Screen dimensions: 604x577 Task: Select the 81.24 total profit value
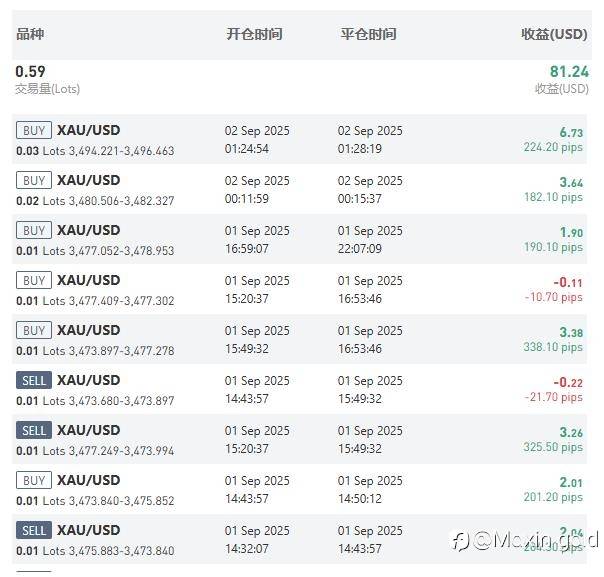point(569,71)
